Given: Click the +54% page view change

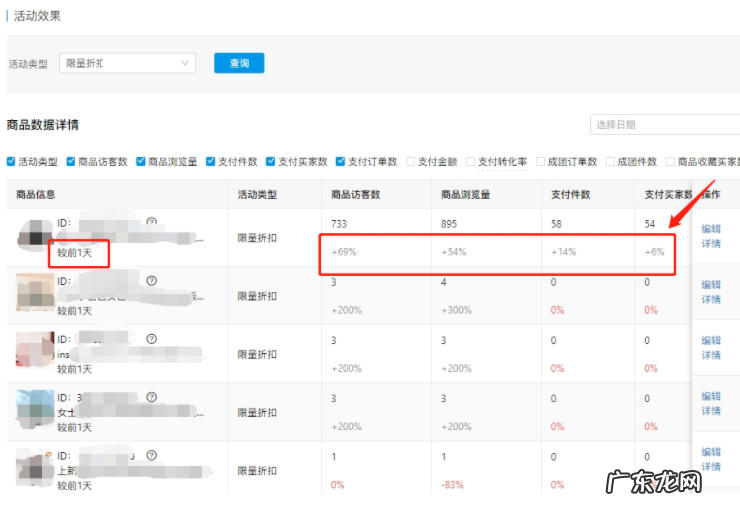Looking at the screenshot, I should click(x=454, y=252).
